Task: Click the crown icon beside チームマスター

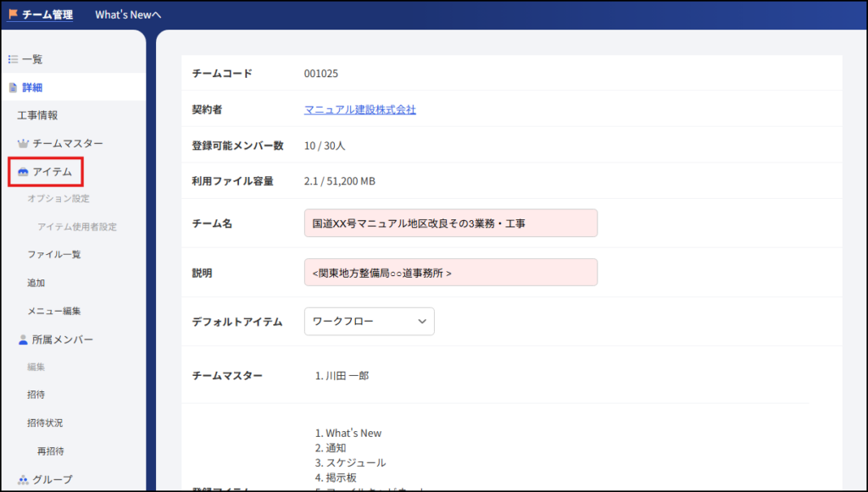Action: click(x=23, y=144)
